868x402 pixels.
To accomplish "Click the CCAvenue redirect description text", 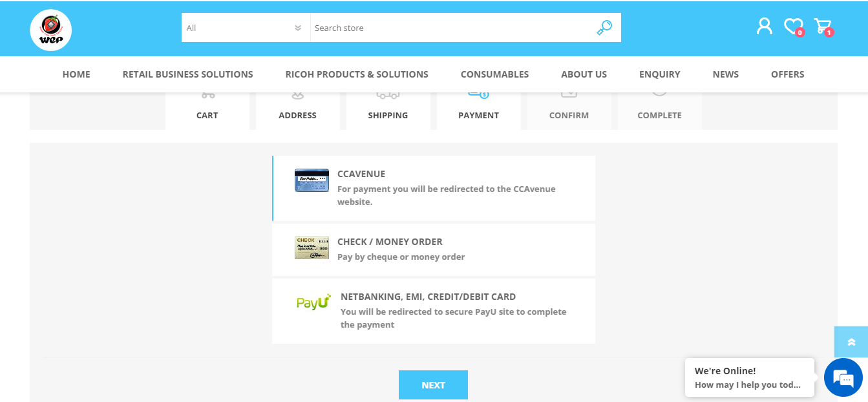I will (x=446, y=195).
